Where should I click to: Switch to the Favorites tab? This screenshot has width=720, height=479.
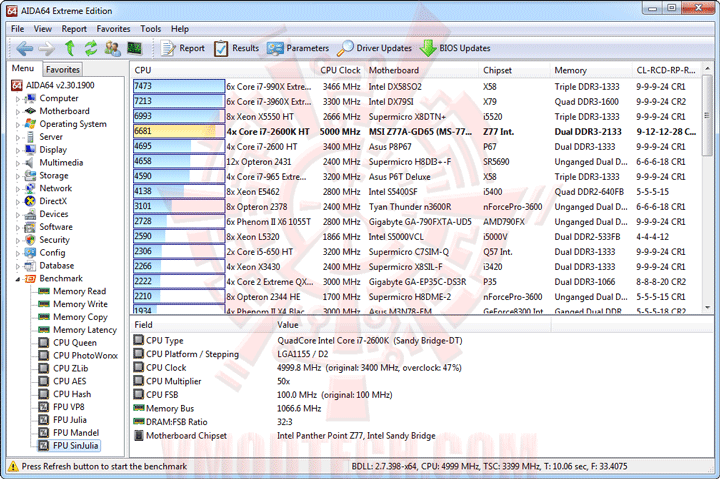[63, 69]
